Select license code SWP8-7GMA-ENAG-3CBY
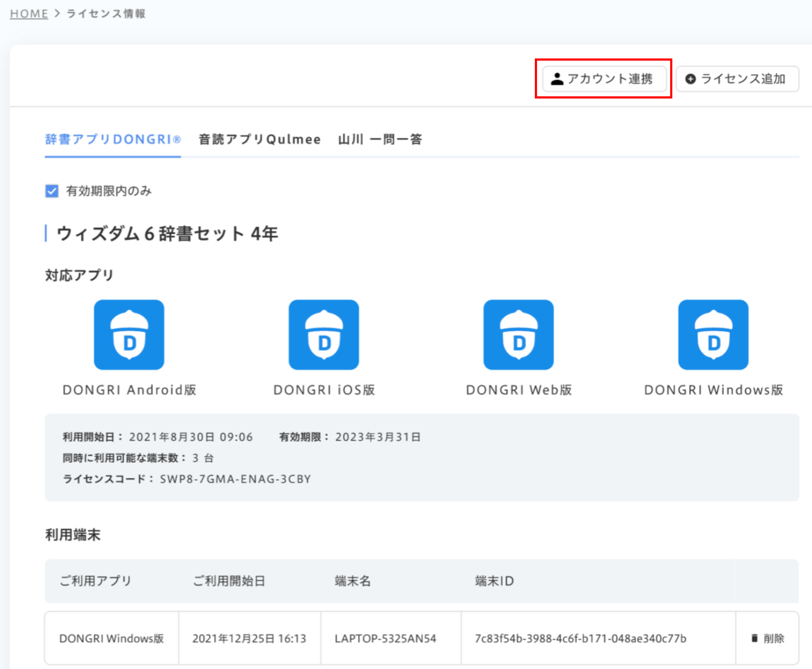Viewport: 812px width, 669px height. tap(235, 479)
